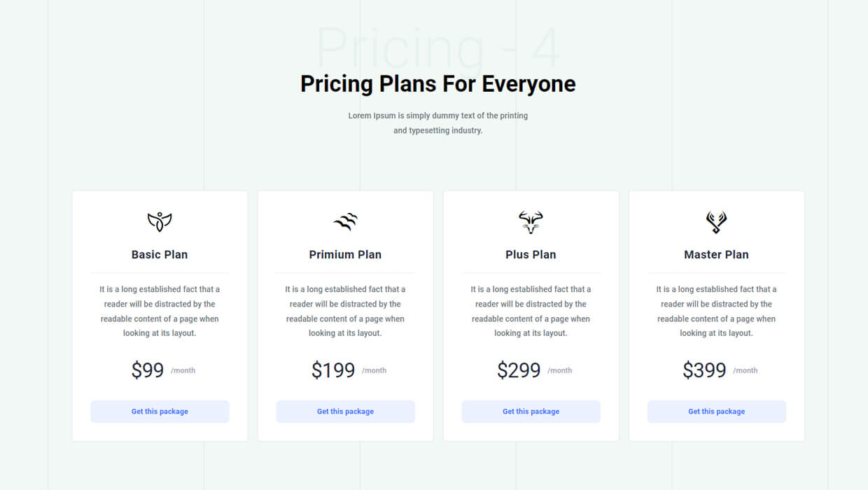Select the Basic Plan title

click(x=160, y=255)
